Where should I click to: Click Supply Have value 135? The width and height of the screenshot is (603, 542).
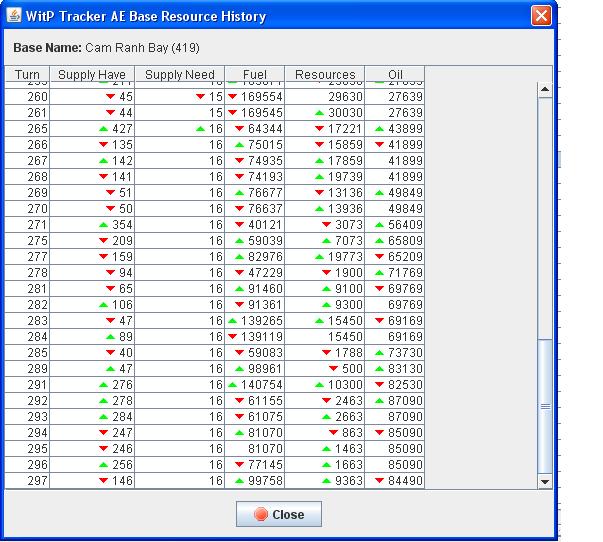click(122, 145)
